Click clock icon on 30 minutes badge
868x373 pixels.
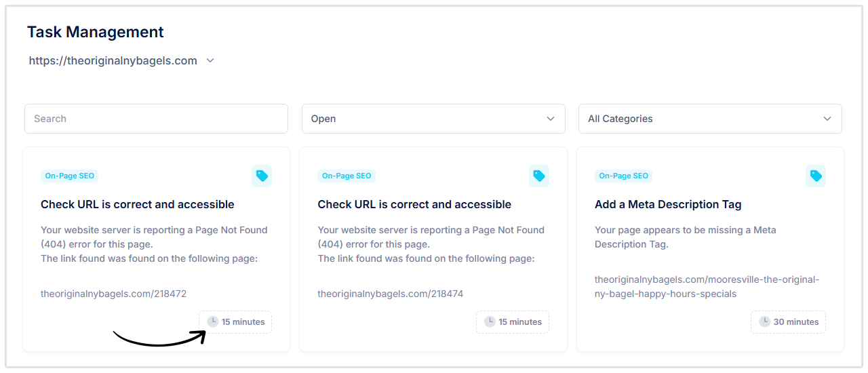[x=764, y=321]
